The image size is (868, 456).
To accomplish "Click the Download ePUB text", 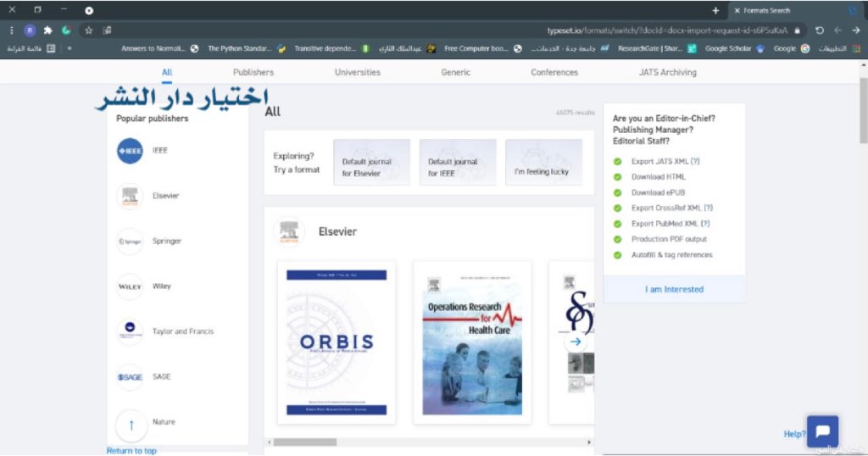I will (658, 192).
